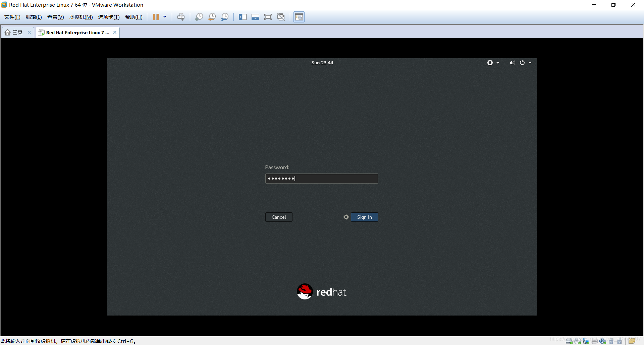Toggle the library sidebar view
Viewport: 644px width, 345px height.
[243, 17]
